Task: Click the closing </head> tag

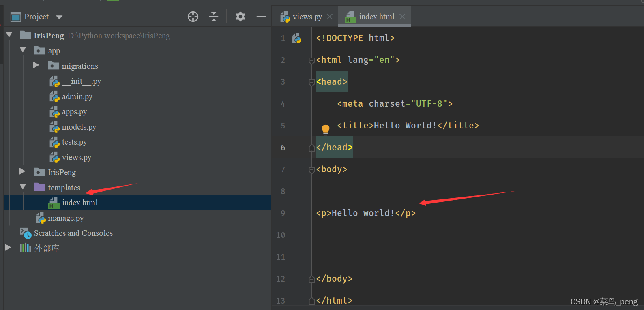Action: pyautogui.click(x=334, y=148)
